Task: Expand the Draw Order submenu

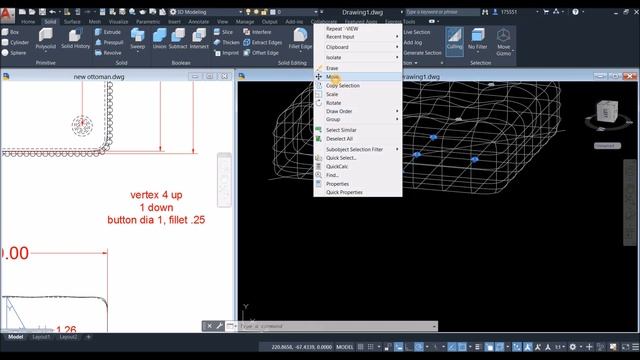Action: [x=358, y=111]
